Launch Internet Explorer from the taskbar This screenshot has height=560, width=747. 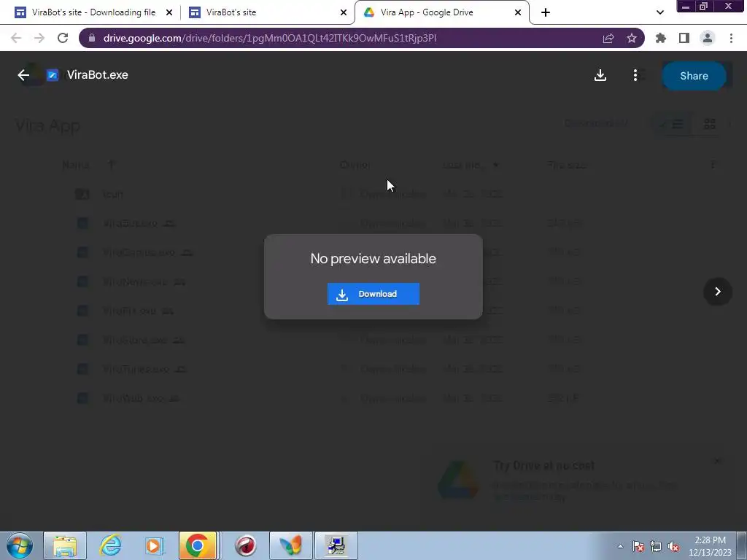pos(110,545)
